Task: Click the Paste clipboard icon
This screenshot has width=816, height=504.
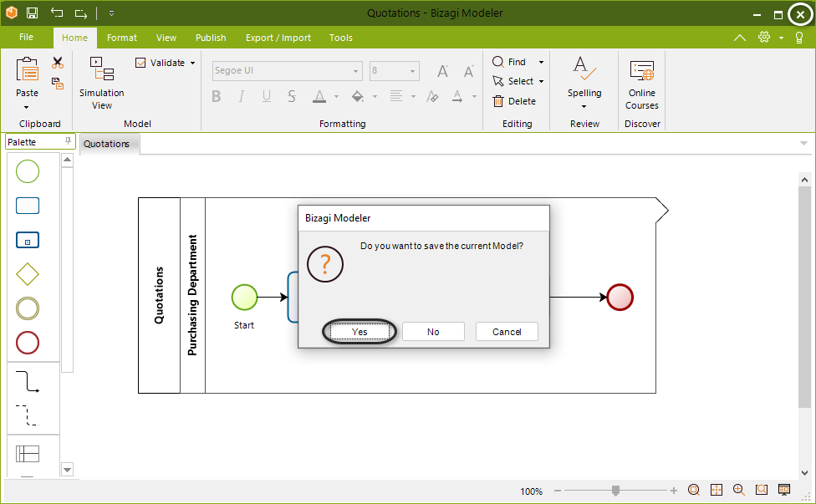Action: [x=27, y=69]
